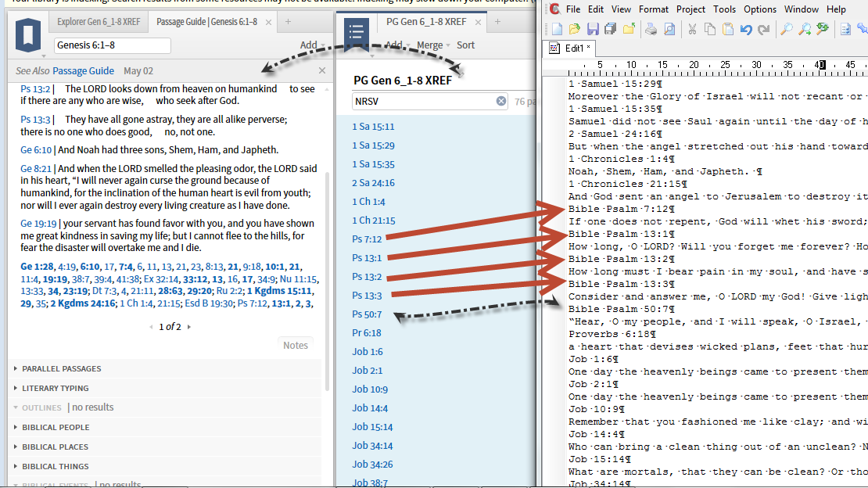Image resolution: width=868 pixels, height=488 pixels.
Task: Add a new tab in the passage list panel
Action: [497, 22]
